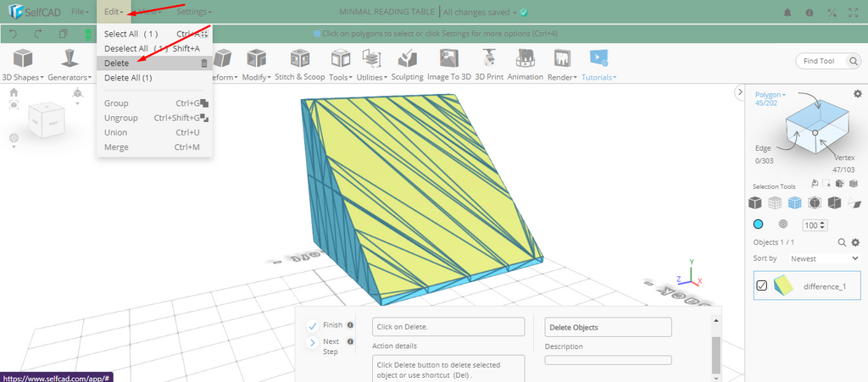The image size is (868, 382).
Task: Click the selection settings gear icon
Action: [857, 93]
